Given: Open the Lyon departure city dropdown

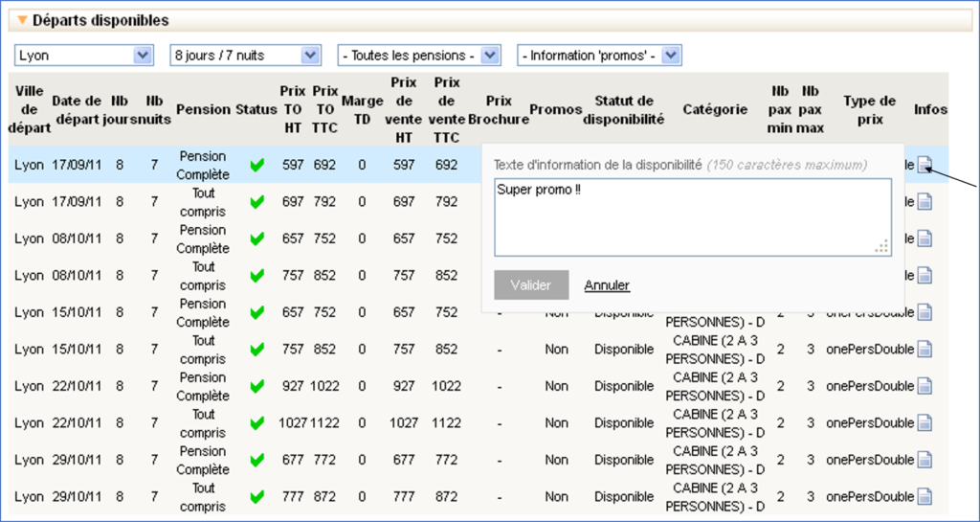Looking at the screenshot, I should (x=83, y=56).
